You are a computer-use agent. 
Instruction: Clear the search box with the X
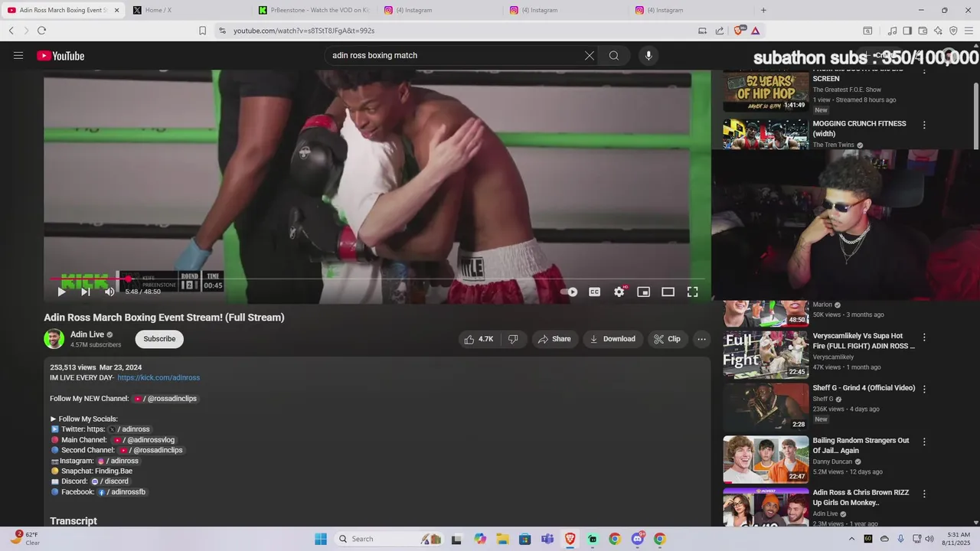590,55
